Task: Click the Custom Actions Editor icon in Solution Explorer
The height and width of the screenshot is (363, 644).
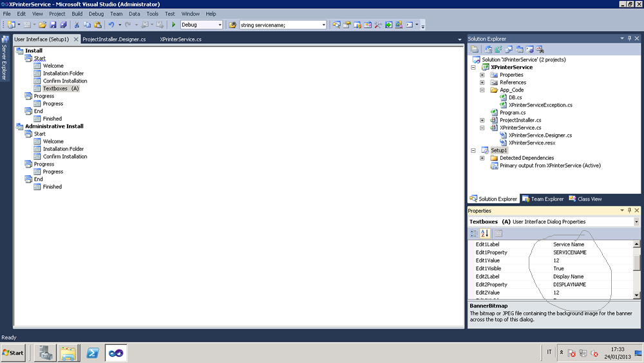Action: click(529, 50)
